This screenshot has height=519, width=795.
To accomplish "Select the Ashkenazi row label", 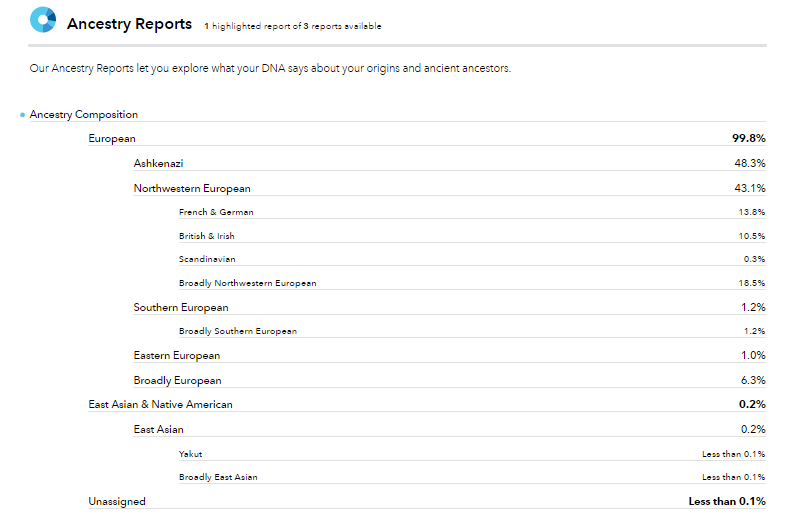I will (158, 163).
